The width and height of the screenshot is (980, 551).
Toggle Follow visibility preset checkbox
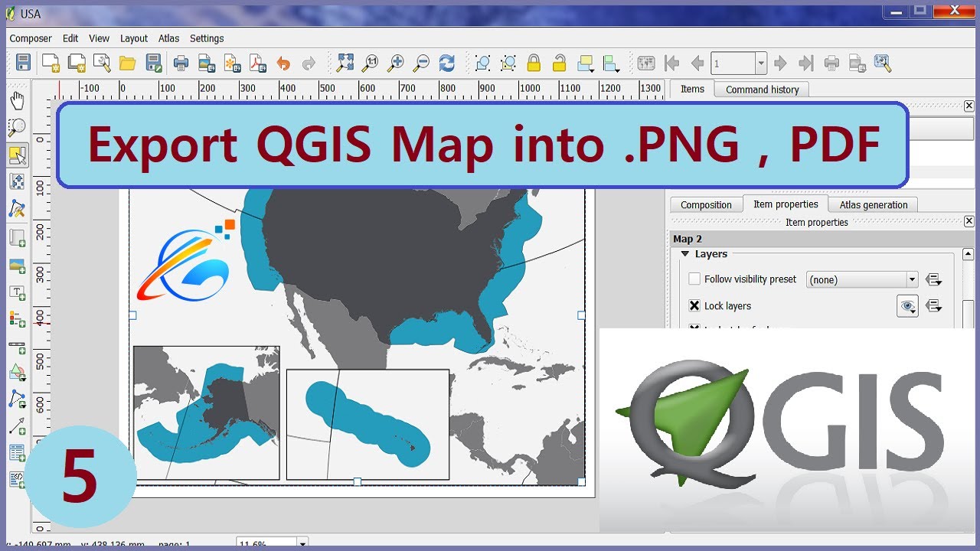pos(694,279)
